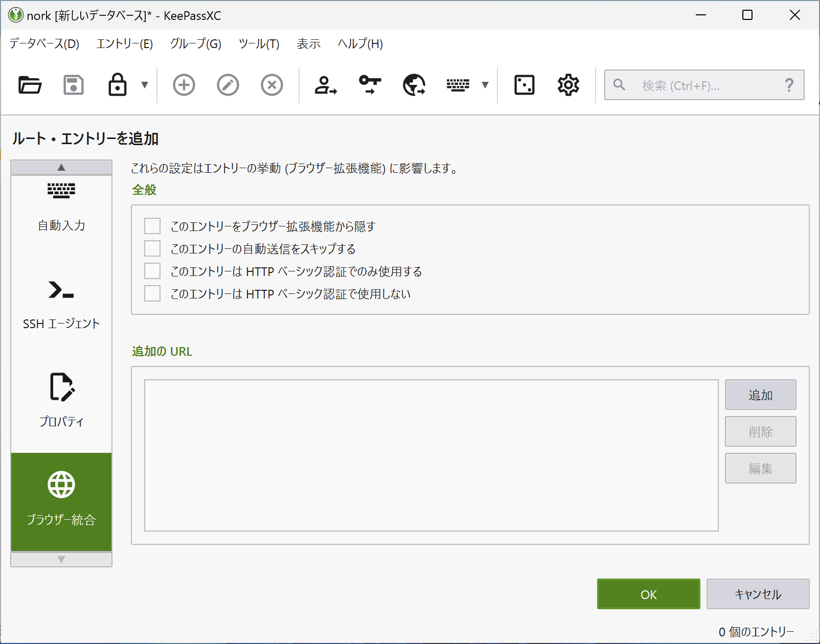Confirm entry creation with OK
The height and width of the screenshot is (644, 820).
coord(648,594)
